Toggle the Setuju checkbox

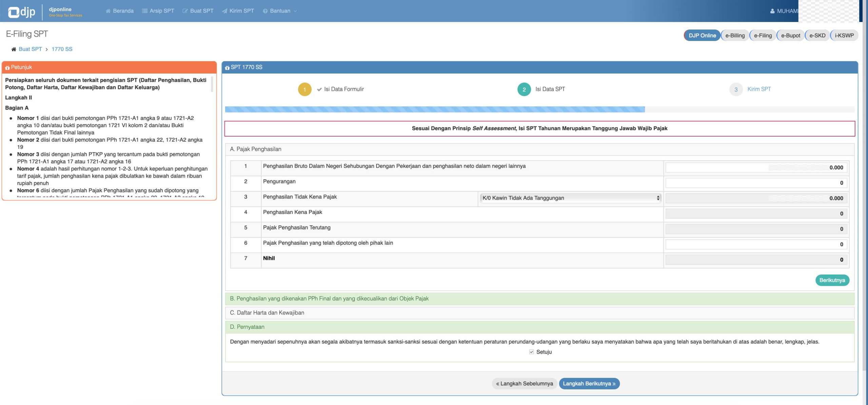point(531,352)
